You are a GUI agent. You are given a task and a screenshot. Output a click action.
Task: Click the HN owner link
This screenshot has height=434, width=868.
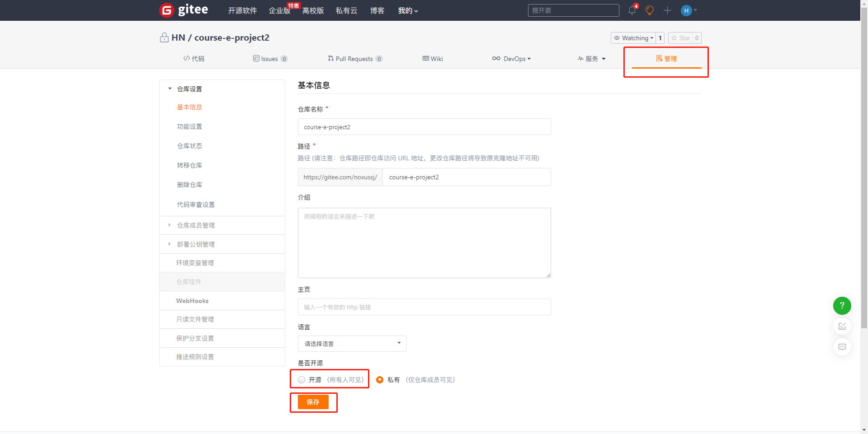click(178, 37)
